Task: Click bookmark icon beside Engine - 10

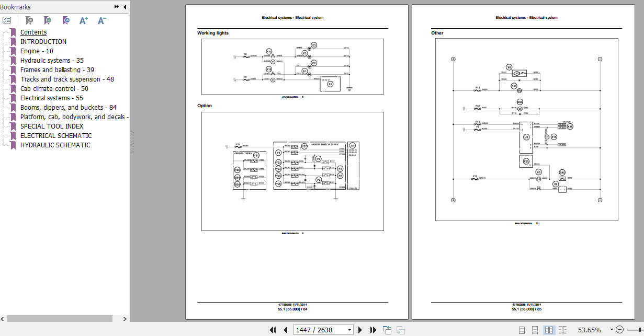Action: click(x=14, y=51)
